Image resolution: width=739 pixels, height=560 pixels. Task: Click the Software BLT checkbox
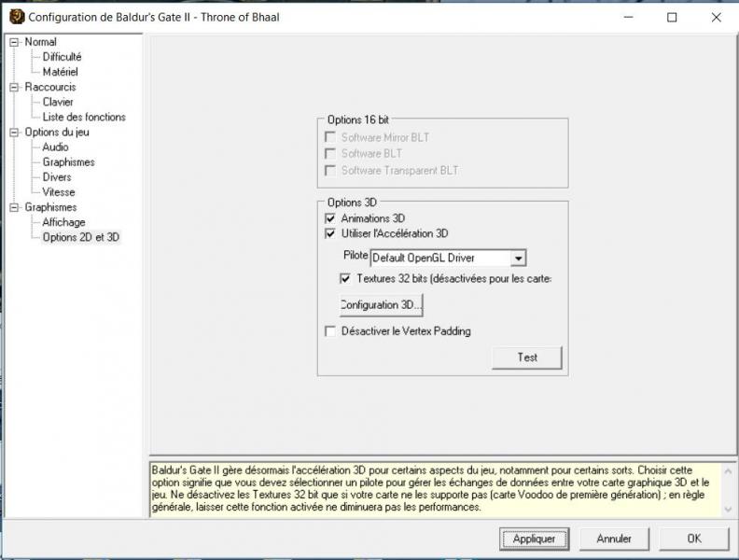pos(330,154)
